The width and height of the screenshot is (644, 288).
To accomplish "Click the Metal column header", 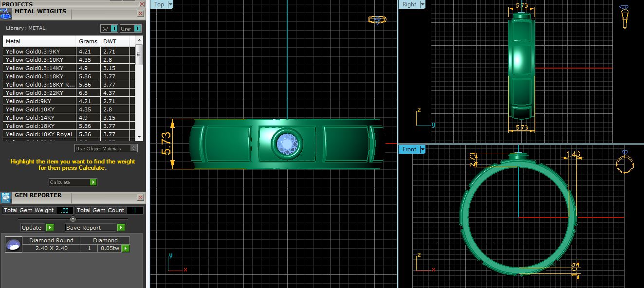I will (40, 41).
